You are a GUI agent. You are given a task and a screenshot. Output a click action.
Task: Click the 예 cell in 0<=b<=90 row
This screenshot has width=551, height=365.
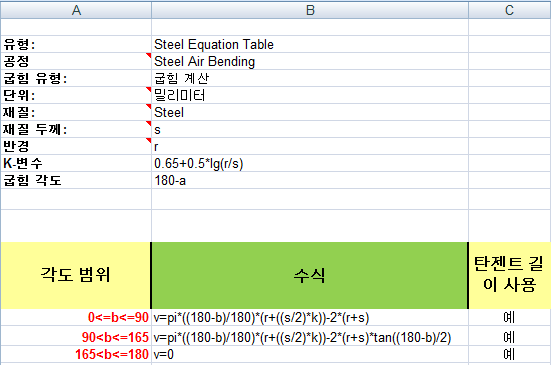(510, 318)
